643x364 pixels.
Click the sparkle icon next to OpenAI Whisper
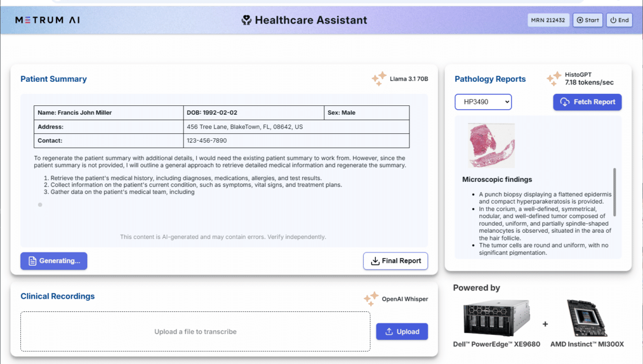tap(371, 299)
